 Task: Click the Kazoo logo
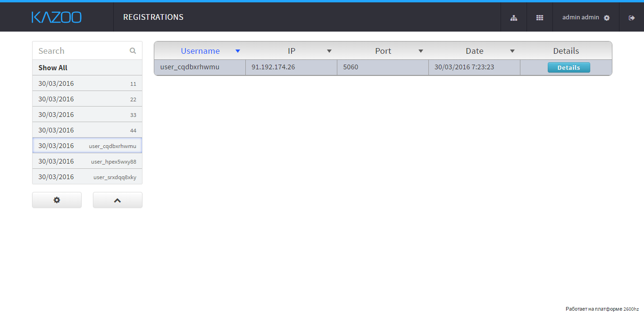(57, 17)
